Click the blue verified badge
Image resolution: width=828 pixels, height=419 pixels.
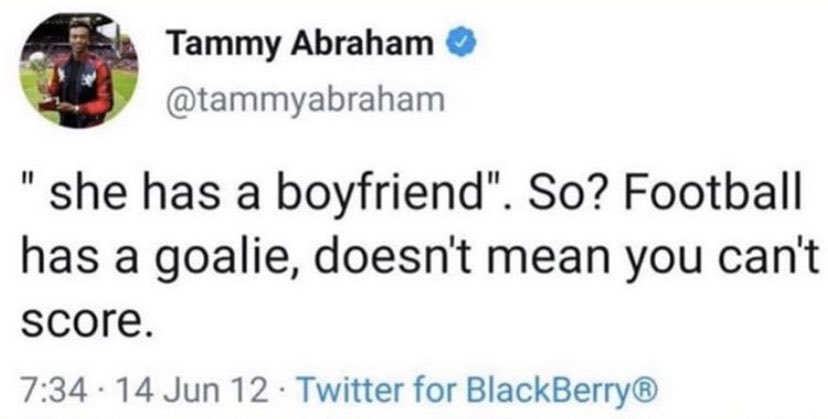[451, 46]
